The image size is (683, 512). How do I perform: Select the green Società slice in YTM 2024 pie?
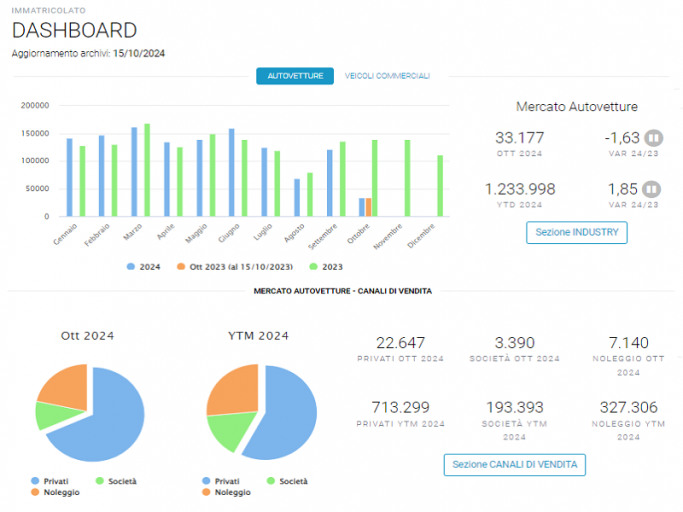pyautogui.click(x=231, y=429)
